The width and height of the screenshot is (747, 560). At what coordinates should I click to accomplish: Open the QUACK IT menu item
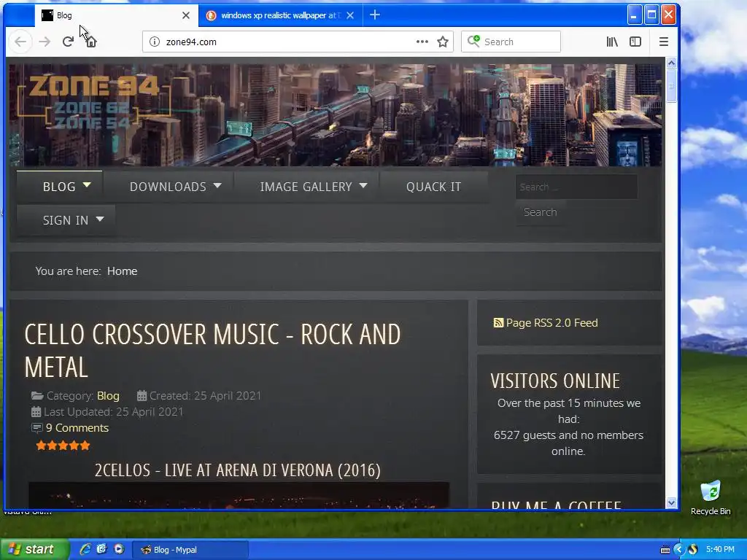click(x=434, y=187)
